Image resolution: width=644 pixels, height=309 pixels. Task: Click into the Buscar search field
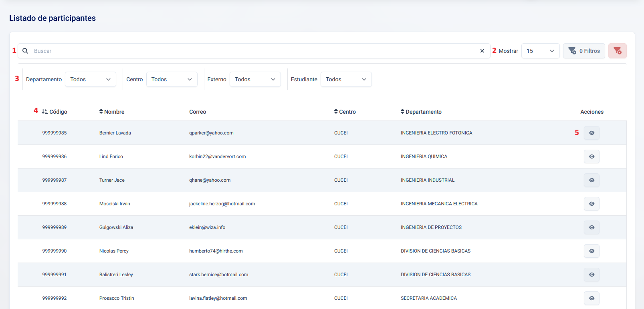click(x=252, y=51)
